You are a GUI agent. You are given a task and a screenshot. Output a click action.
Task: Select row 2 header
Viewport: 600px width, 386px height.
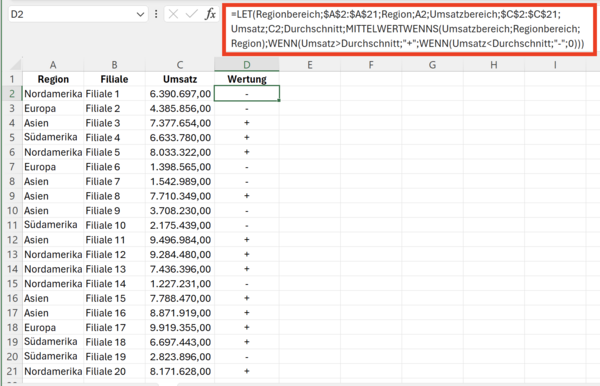coord(12,94)
